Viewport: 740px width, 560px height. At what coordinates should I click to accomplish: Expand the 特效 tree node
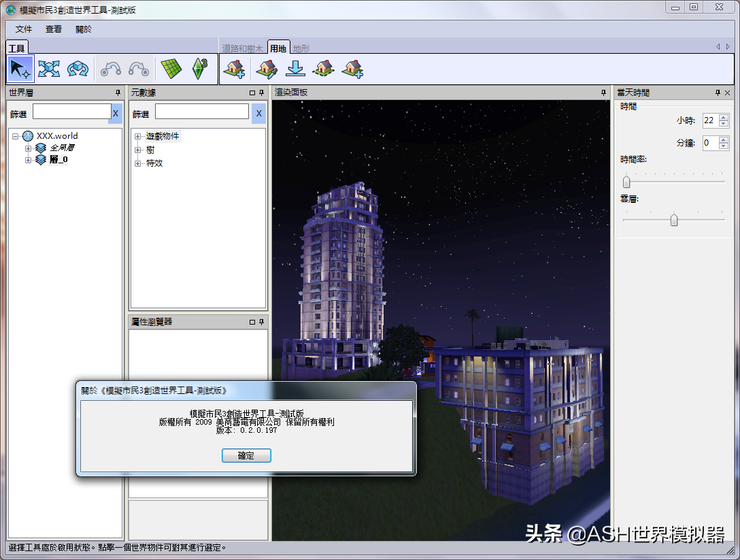(138, 163)
